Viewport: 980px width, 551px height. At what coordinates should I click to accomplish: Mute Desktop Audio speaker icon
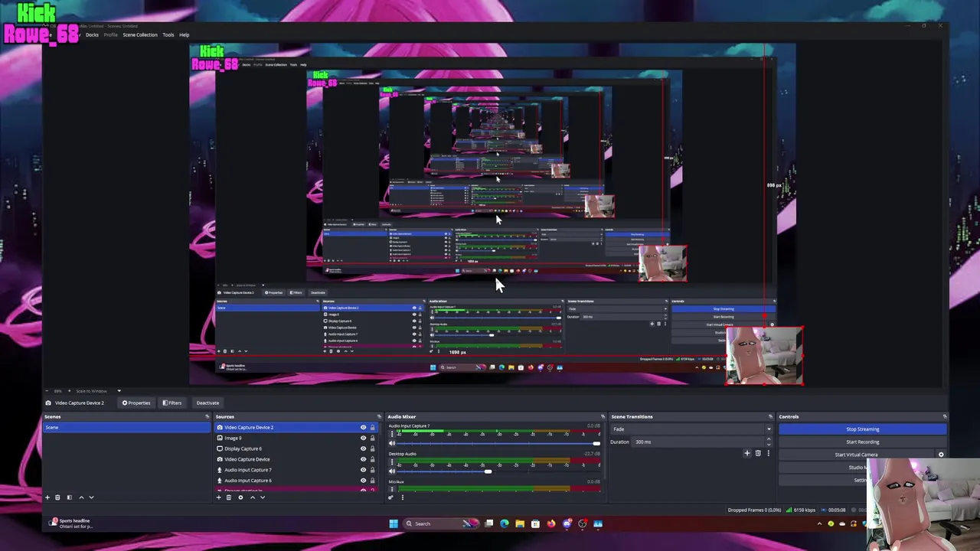coord(393,471)
